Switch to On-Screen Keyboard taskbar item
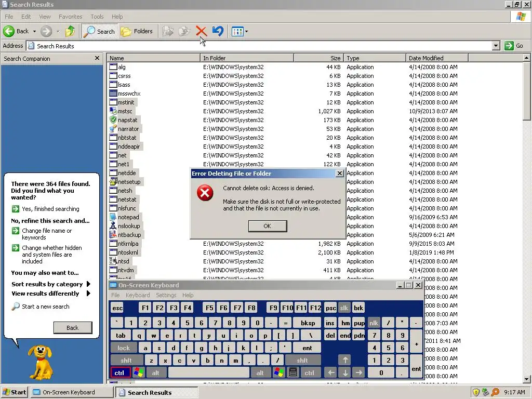Image resolution: width=532 pixels, height=399 pixels. coord(72,392)
